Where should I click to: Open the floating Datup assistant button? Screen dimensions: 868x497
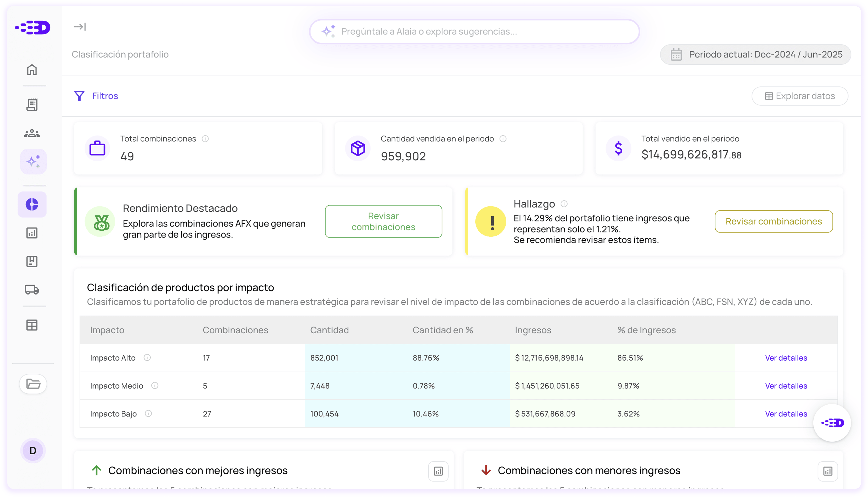coord(832,423)
